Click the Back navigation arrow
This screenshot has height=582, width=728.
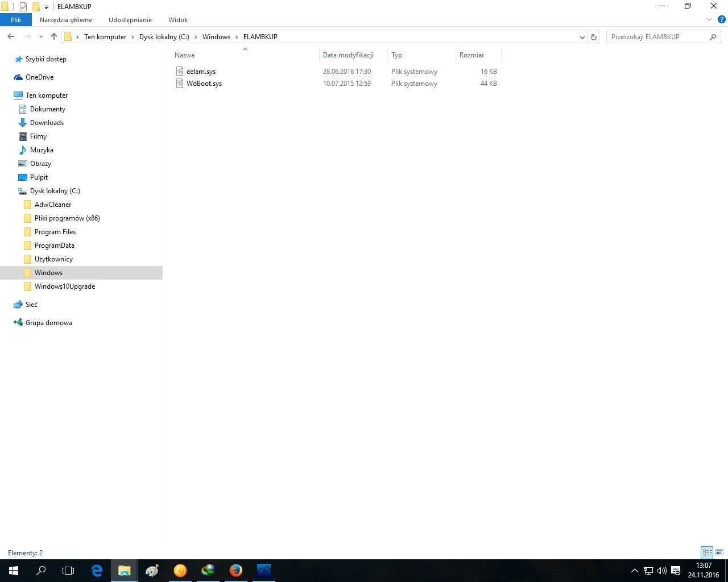coord(11,37)
